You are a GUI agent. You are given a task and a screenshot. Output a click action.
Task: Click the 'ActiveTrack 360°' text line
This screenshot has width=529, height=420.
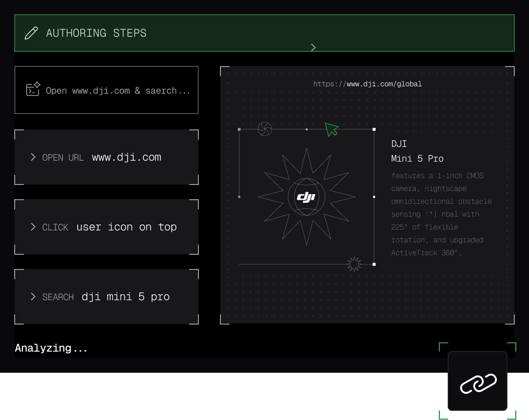click(x=426, y=252)
